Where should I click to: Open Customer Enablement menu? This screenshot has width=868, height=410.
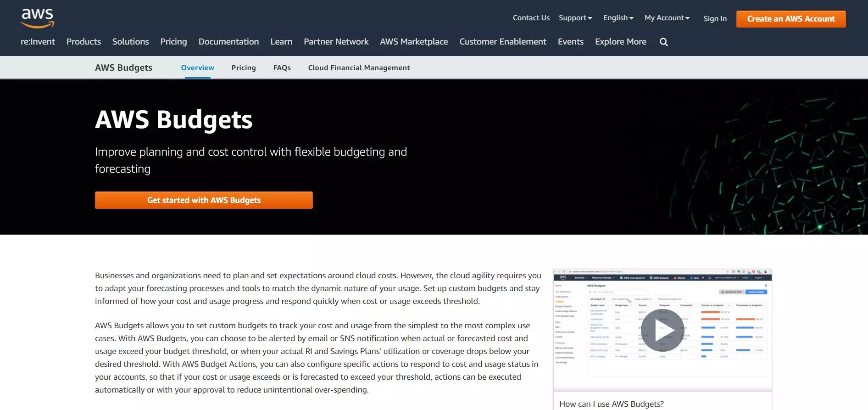[x=503, y=42]
